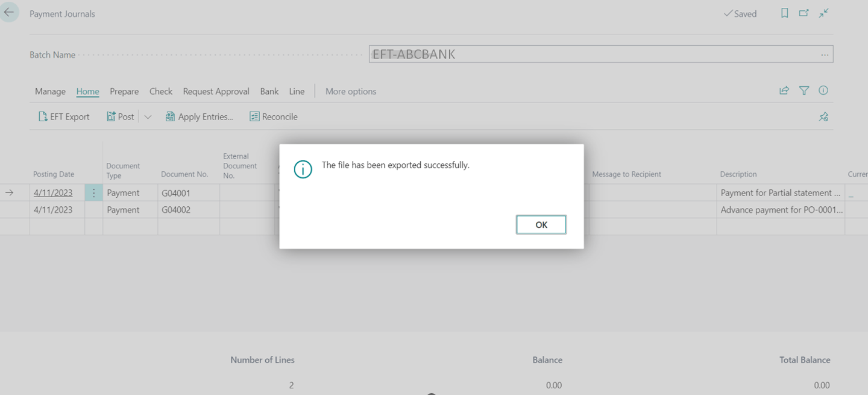Click Reconcile action
The height and width of the screenshot is (395, 868).
274,117
